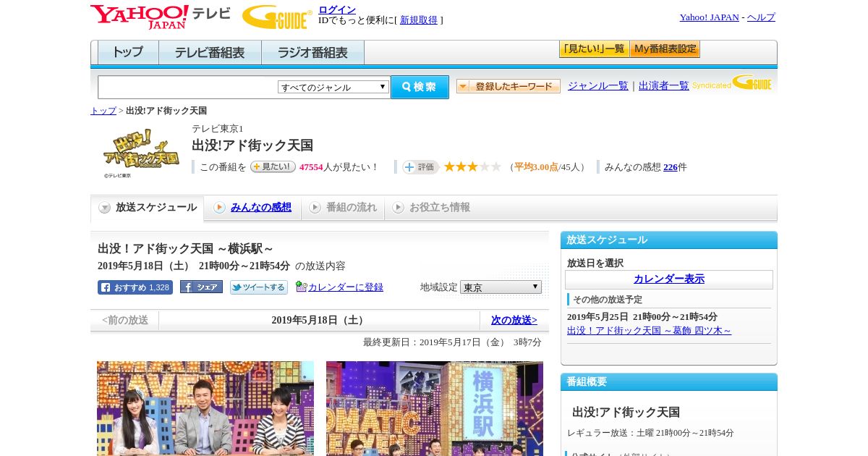The image size is (868, 456).
Task: Focus the program search text field
Action: [188, 87]
